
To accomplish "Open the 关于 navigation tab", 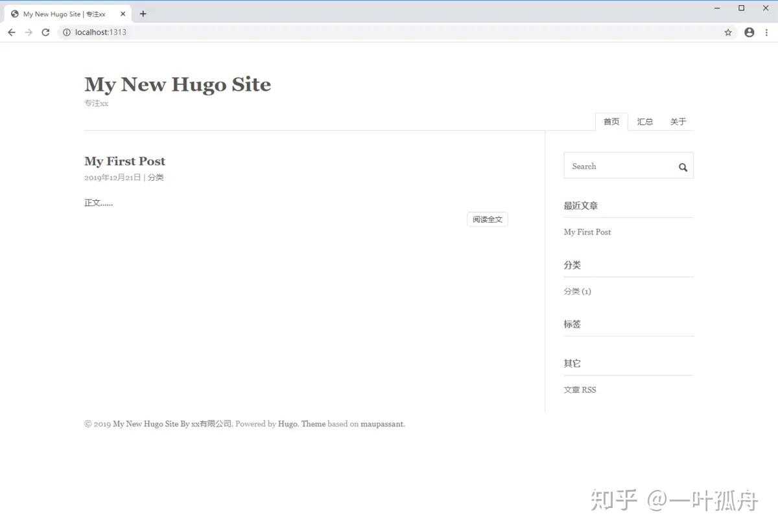I will pos(678,122).
